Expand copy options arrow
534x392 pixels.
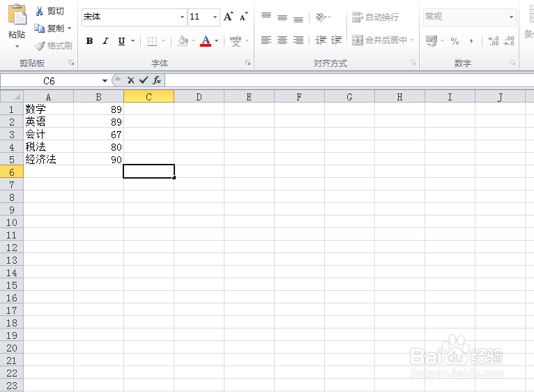pyautogui.click(x=70, y=29)
